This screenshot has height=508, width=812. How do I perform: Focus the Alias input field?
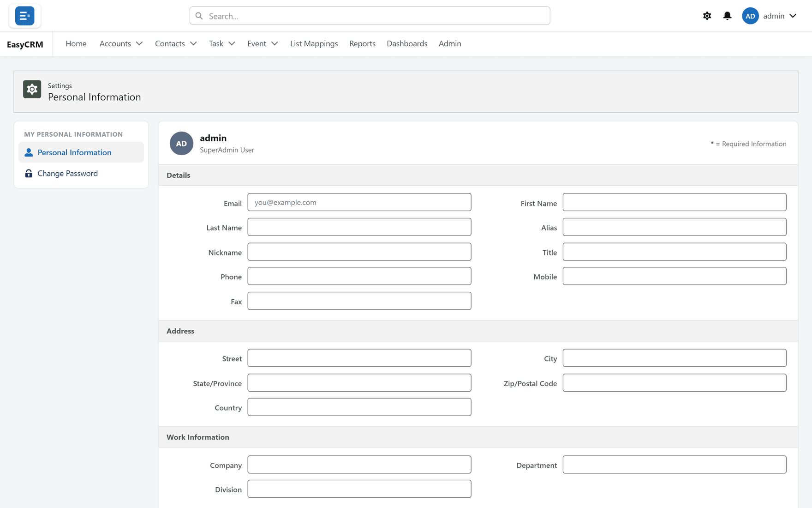pyautogui.click(x=675, y=227)
